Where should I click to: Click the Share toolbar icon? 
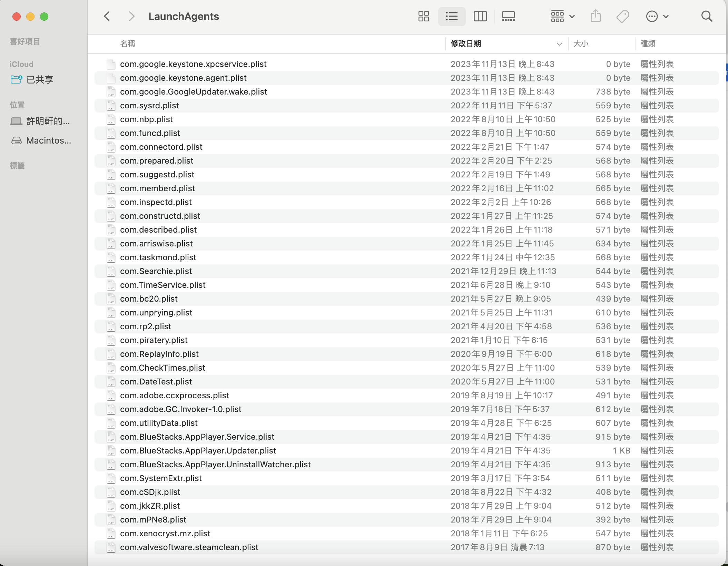(596, 16)
